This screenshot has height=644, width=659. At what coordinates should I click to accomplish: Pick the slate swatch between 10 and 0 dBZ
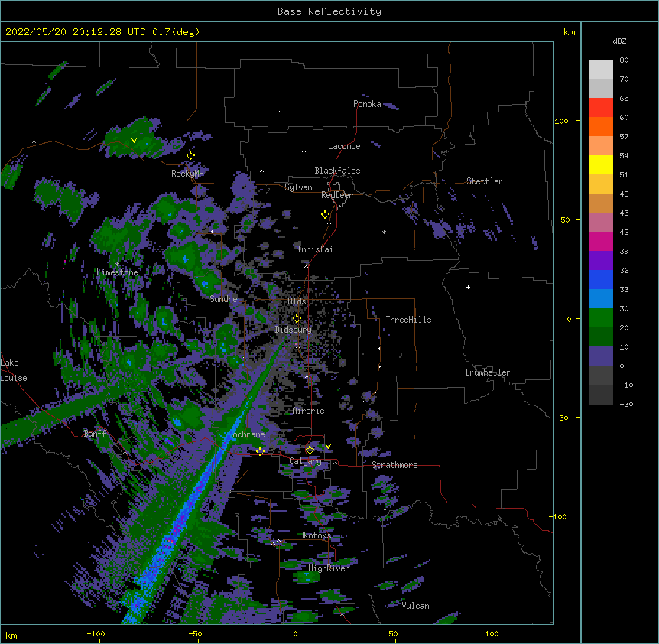pyautogui.click(x=601, y=356)
